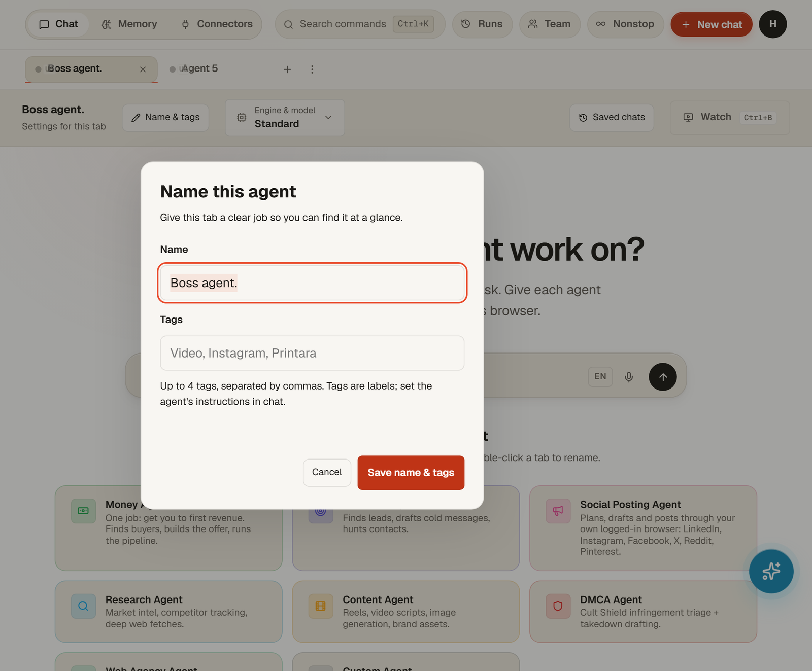Open the Runs page
Image resolution: width=812 pixels, height=671 pixels.
tap(482, 24)
